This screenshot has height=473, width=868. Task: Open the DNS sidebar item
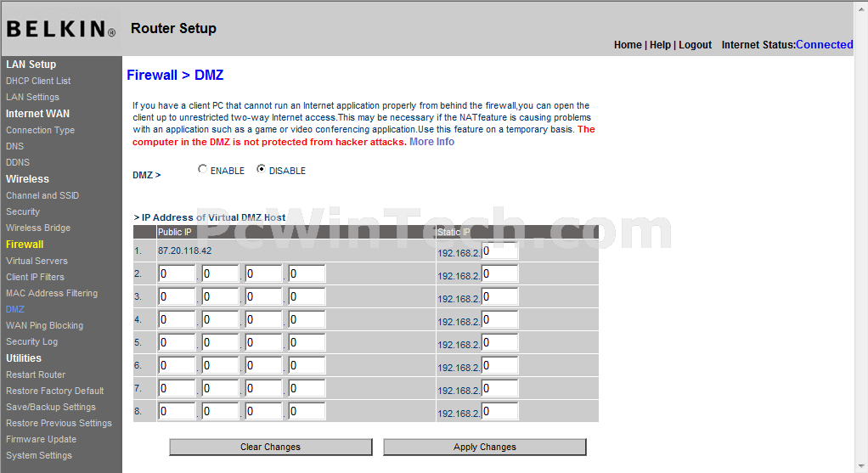click(x=15, y=146)
